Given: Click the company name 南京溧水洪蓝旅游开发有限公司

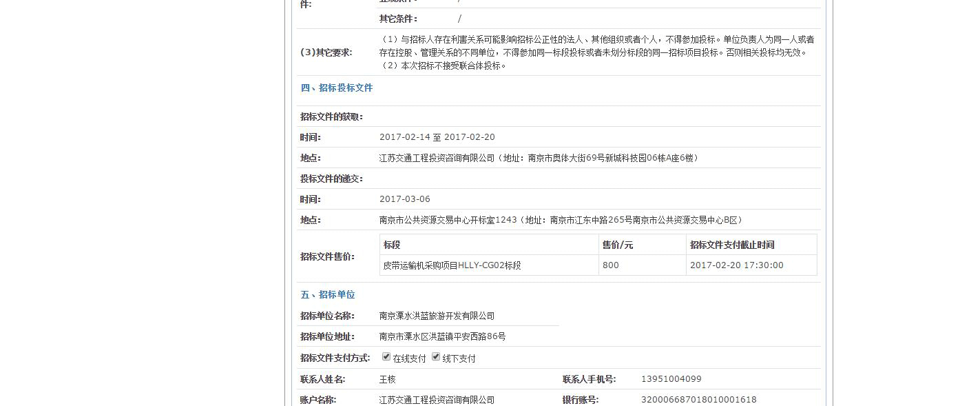Looking at the screenshot, I should 437,316.
